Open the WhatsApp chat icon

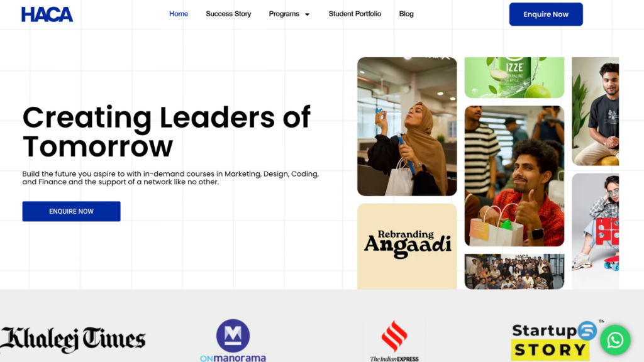tap(615, 340)
